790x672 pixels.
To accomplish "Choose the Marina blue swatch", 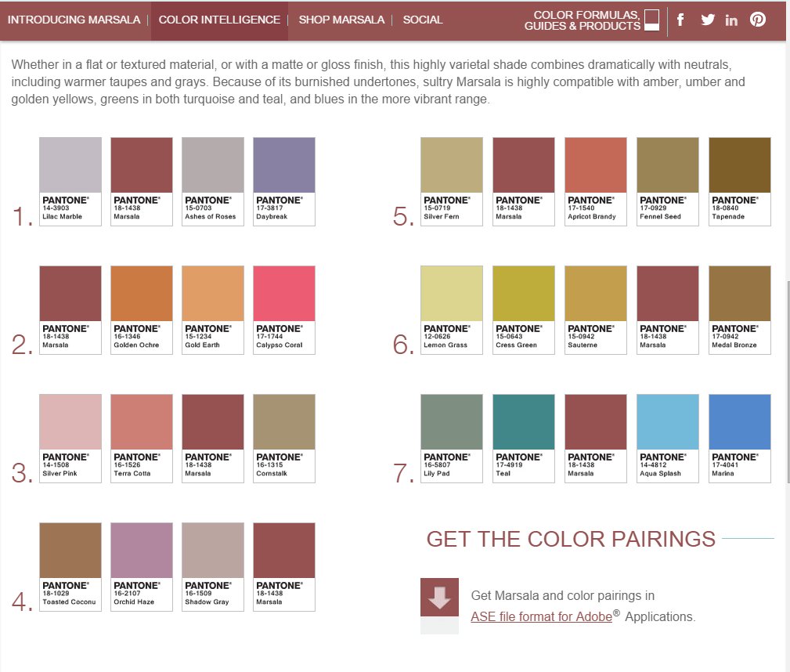I will (x=740, y=439).
